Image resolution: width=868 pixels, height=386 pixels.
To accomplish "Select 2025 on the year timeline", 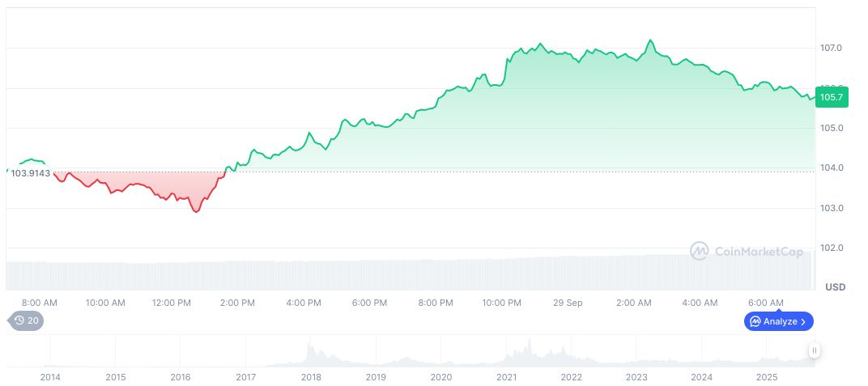I will click(x=767, y=377).
